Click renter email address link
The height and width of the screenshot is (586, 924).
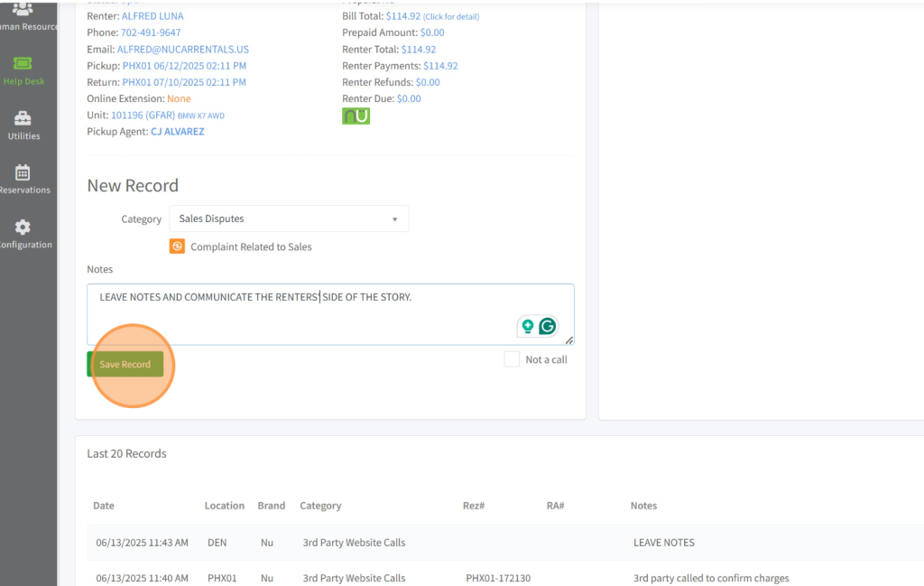point(182,50)
